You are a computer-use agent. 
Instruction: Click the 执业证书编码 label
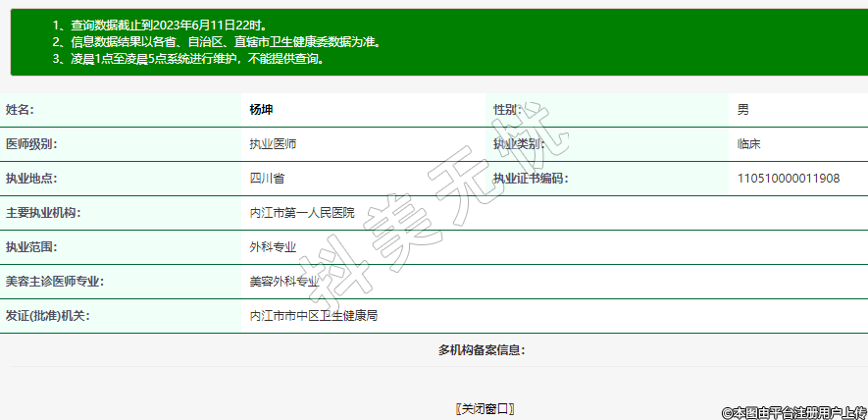[531, 179]
